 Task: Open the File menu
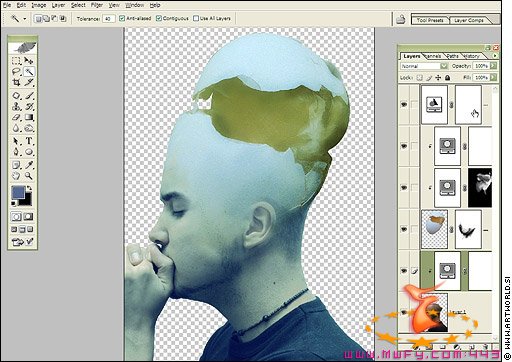pyautogui.click(x=7, y=5)
